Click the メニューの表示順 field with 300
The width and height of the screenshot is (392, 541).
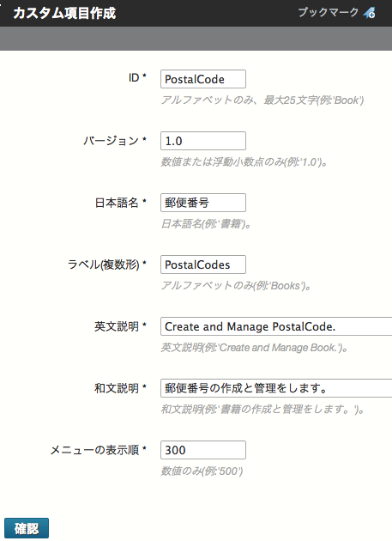203,450
